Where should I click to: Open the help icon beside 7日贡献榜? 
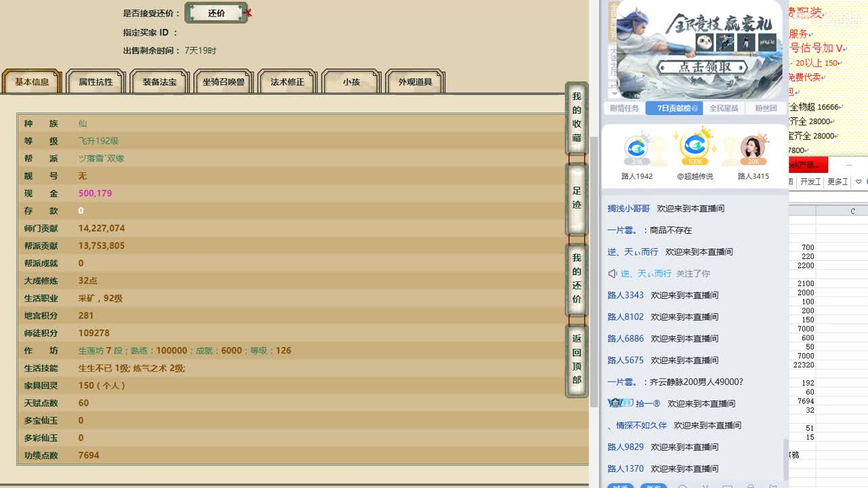pyautogui.click(x=695, y=108)
